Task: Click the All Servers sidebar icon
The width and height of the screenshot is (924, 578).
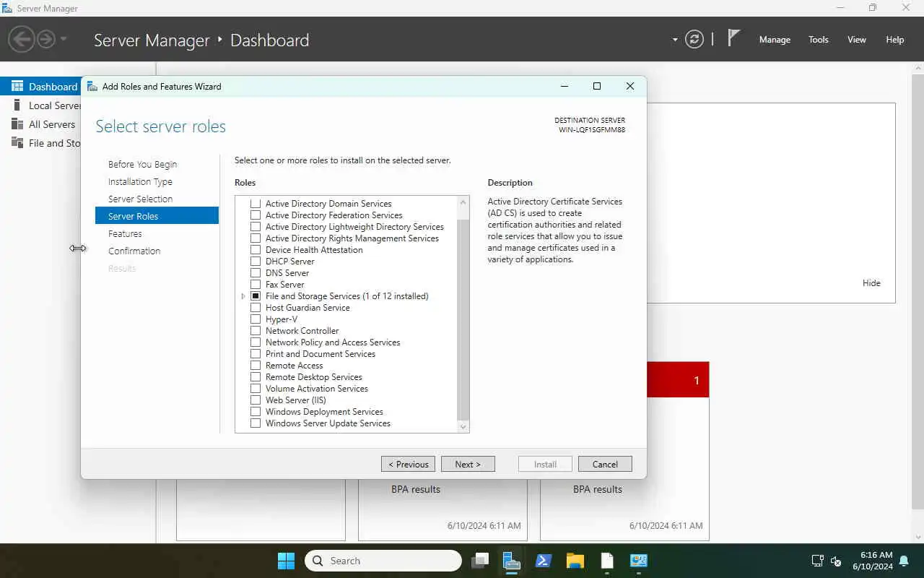Action: [17, 124]
